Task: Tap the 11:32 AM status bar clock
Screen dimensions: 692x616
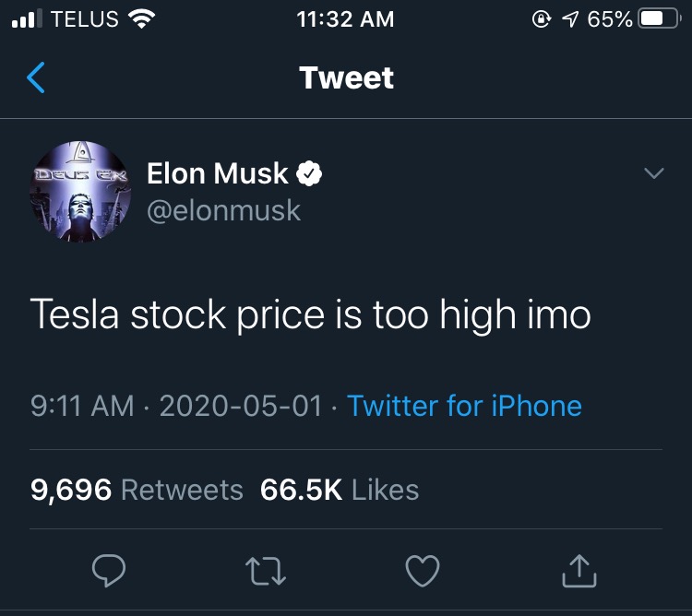Action: click(346, 19)
